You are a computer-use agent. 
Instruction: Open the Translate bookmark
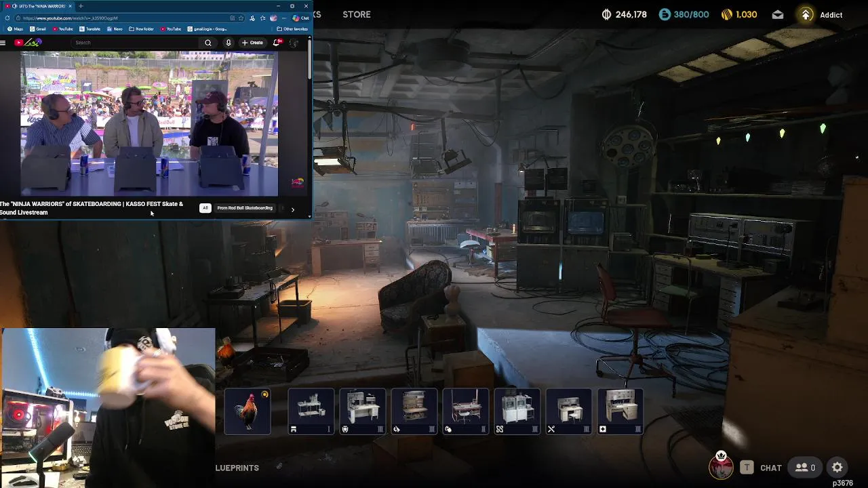pos(90,29)
